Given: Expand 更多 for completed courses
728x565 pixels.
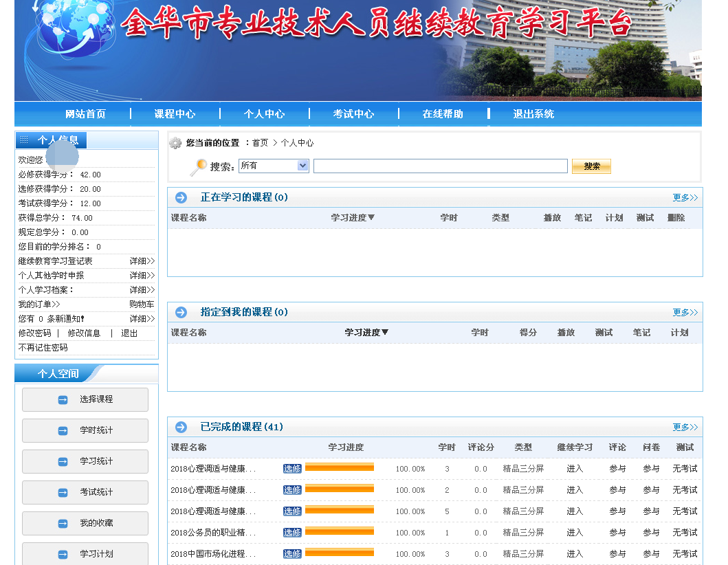Looking at the screenshot, I should point(685,428).
